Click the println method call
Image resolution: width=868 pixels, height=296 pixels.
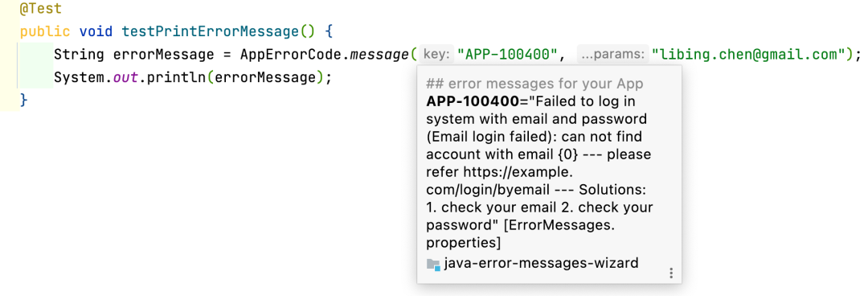click(175, 77)
